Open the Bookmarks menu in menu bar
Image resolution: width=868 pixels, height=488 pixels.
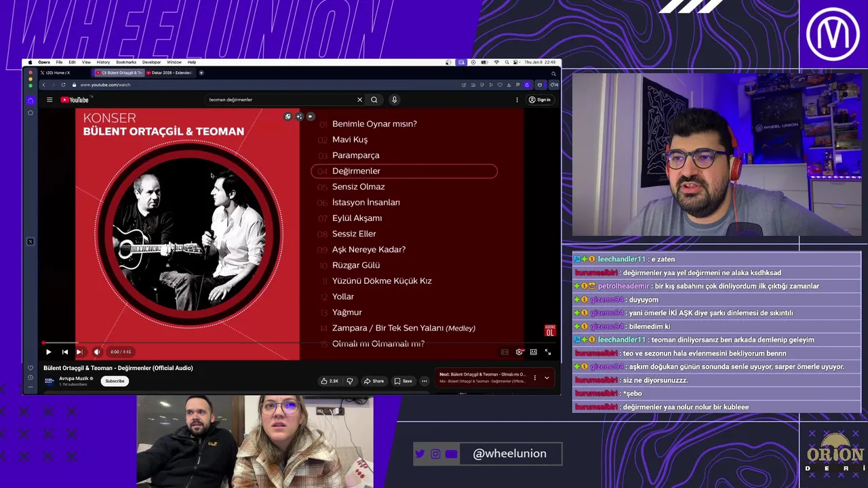point(126,62)
